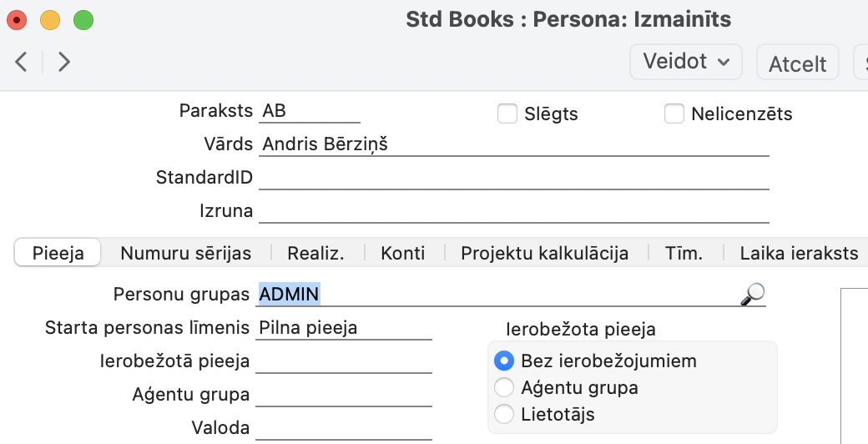The image size is (868, 444).
Task: Focus the empty StandardID field
Action: coord(513,178)
